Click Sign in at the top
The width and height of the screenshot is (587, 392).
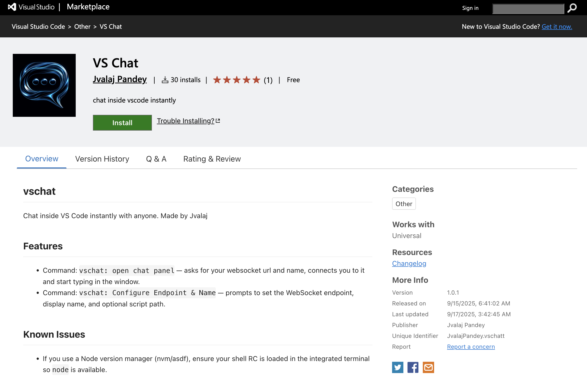[470, 8]
